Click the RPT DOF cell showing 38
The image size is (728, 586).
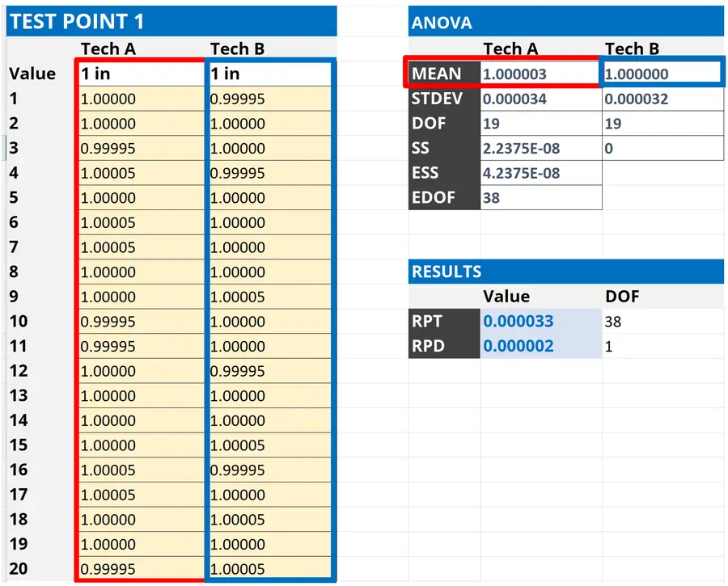(662, 321)
